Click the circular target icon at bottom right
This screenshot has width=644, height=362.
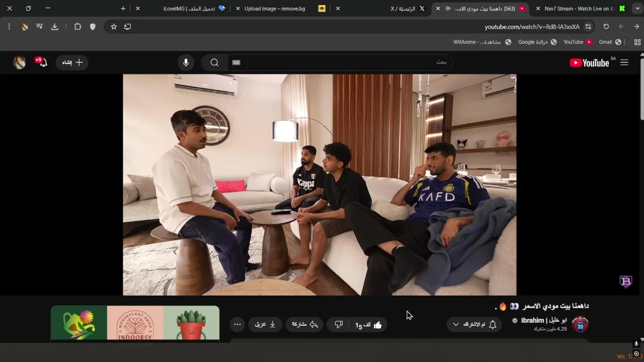pyautogui.click(x=636, y=353)
